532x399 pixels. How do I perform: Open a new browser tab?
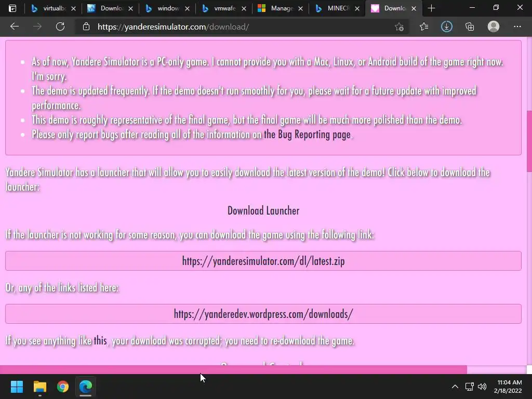[431, 8]
